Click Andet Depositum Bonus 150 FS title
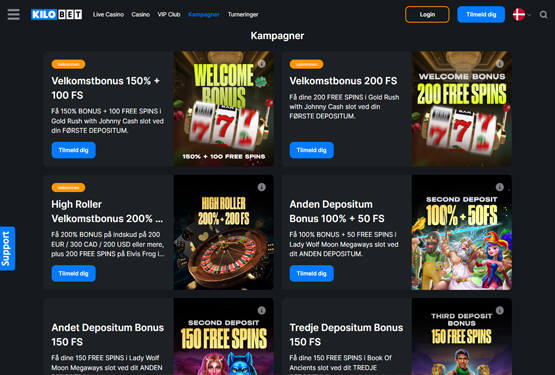This screenshot has width=555, height=375. point(108,335)
